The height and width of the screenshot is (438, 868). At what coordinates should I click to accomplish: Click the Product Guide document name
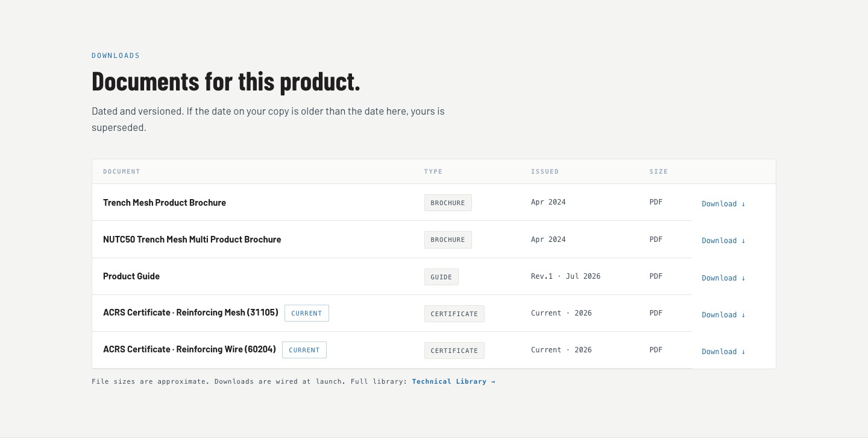[131, 276]
